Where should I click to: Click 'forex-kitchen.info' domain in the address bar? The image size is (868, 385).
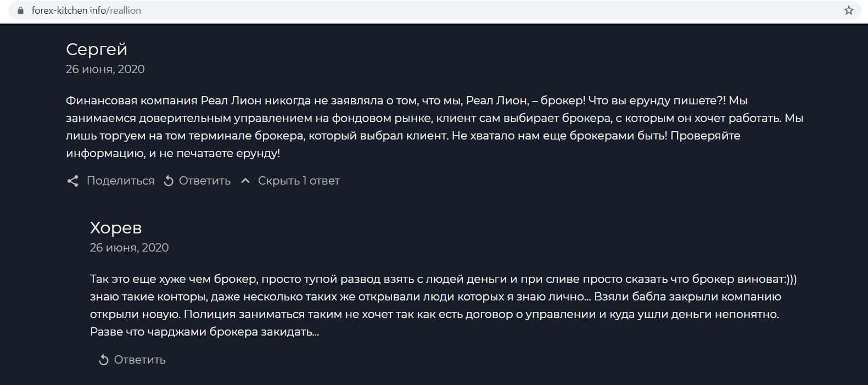(69, 10)
